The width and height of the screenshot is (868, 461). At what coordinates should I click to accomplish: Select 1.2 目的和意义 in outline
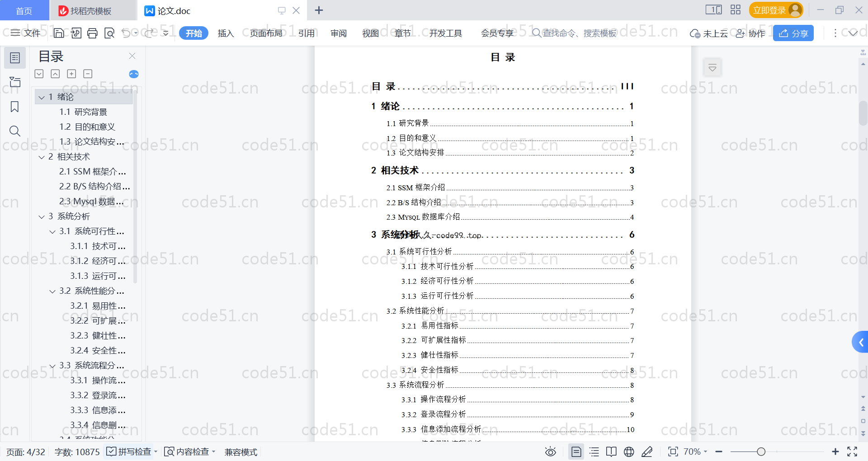tap(87, 127)
